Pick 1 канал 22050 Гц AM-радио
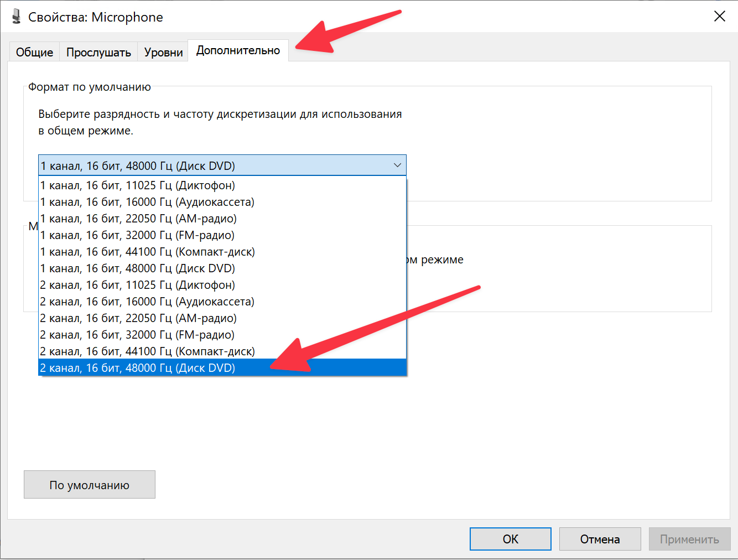 138,219
